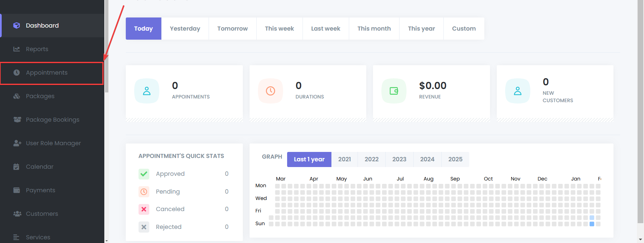Open the Services menu item
The image size is (644, 243).
pos(38,237)
